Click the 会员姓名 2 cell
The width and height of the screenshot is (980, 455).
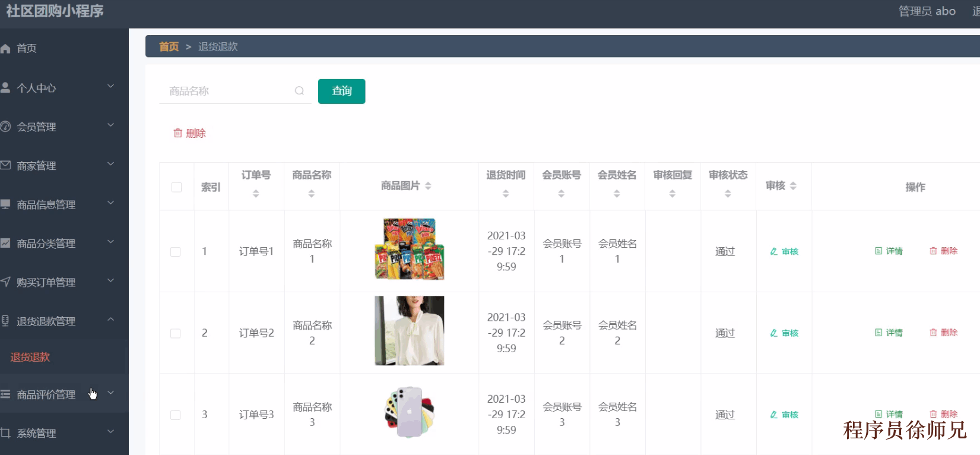(x=617, y=333)
